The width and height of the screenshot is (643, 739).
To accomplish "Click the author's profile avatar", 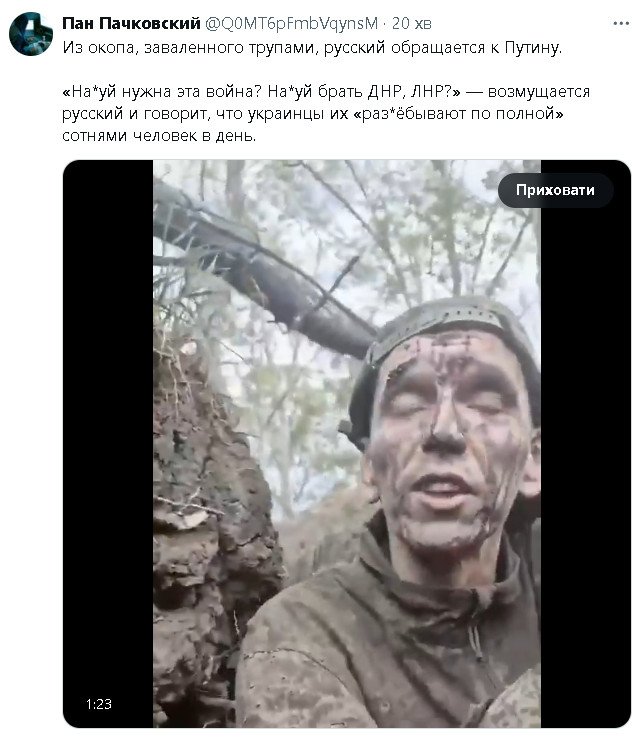I will (31, 33).
